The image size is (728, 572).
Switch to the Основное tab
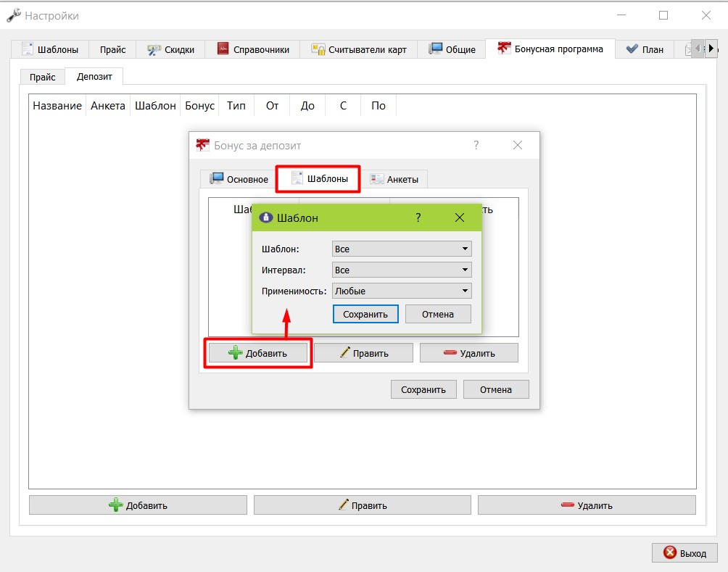[x=239, y=179]
